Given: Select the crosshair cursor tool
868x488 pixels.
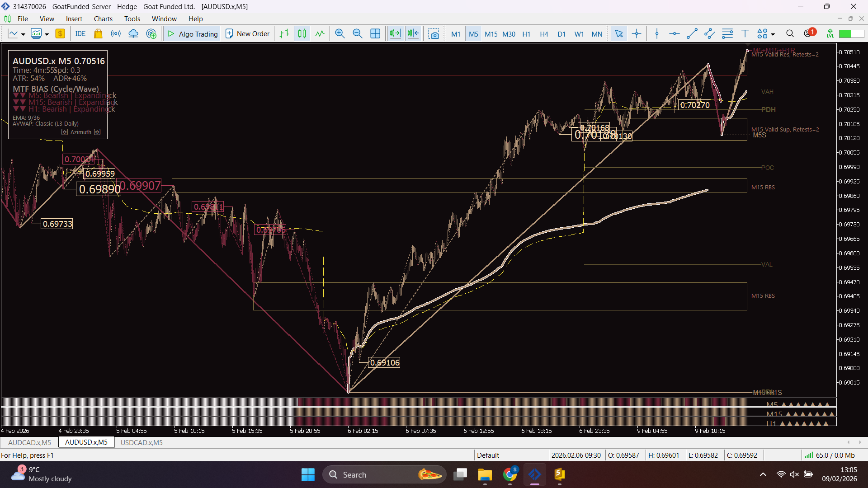Looking at the screenshot, I should point(637,34).
